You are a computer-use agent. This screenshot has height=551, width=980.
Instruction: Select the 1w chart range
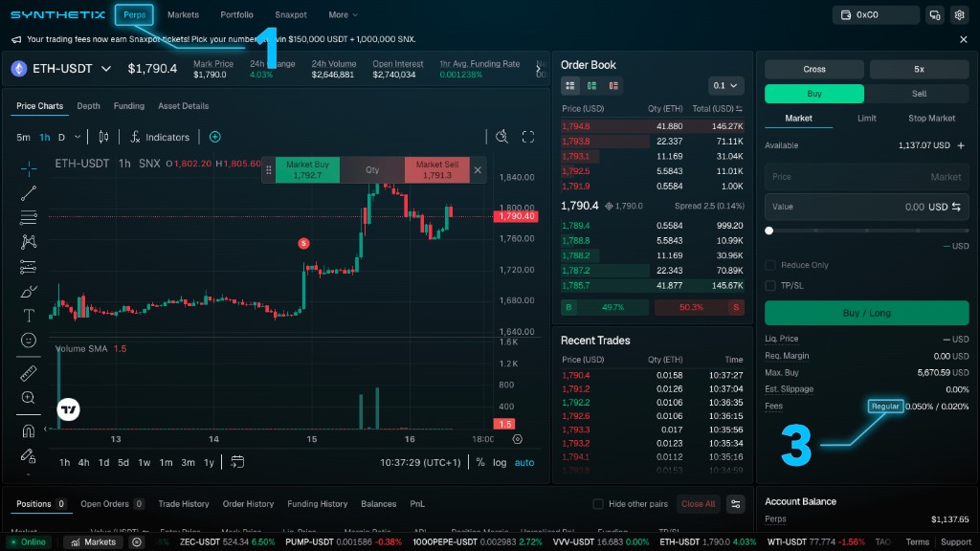[145, 463]
